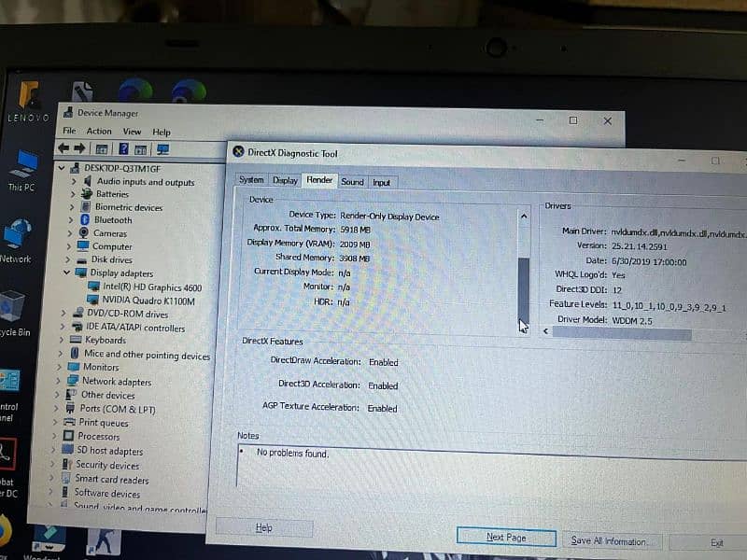The image size is (747, 560).
Task: Click the driver Version '25.21.14.2591'
Action: point(640,246)
